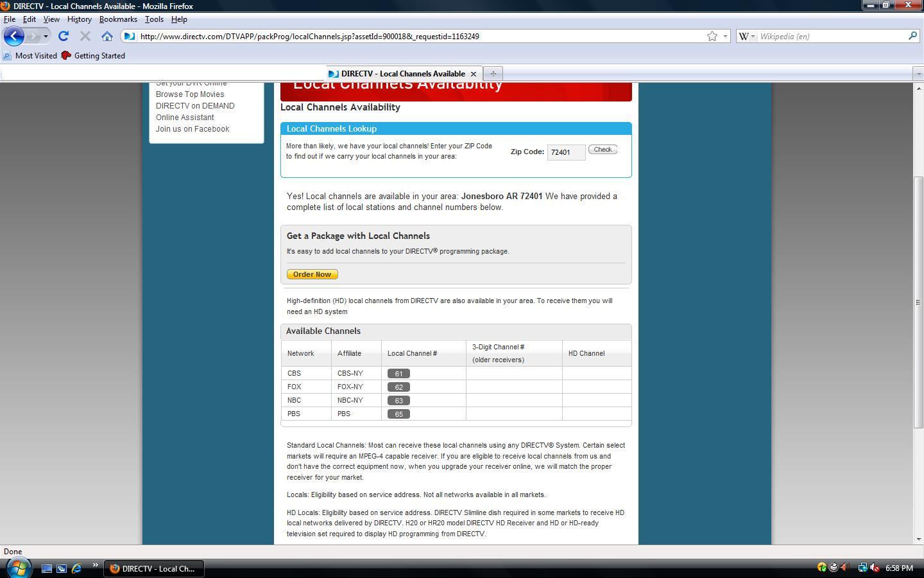Open the Help menu
The height and width of the screenshot is (578, 924).
pyautogui.click(x=179, y=19)
